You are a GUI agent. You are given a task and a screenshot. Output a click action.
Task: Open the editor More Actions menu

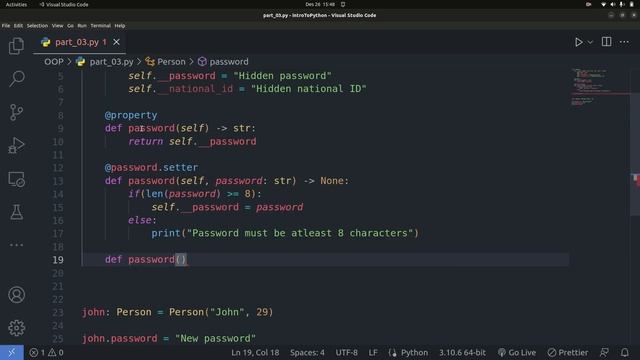click(624, 42)
